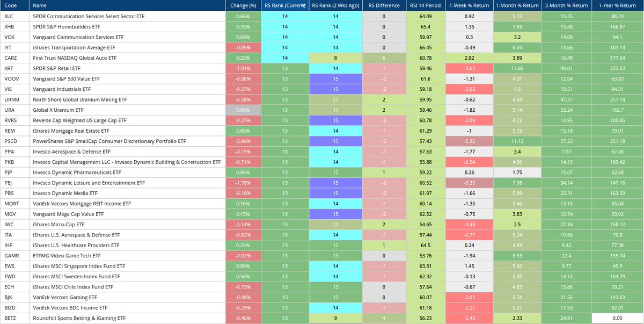Screen dimensions: 644x324
Task: Click the RS Difference value 6 for CARZ
Action: (384, 58)
